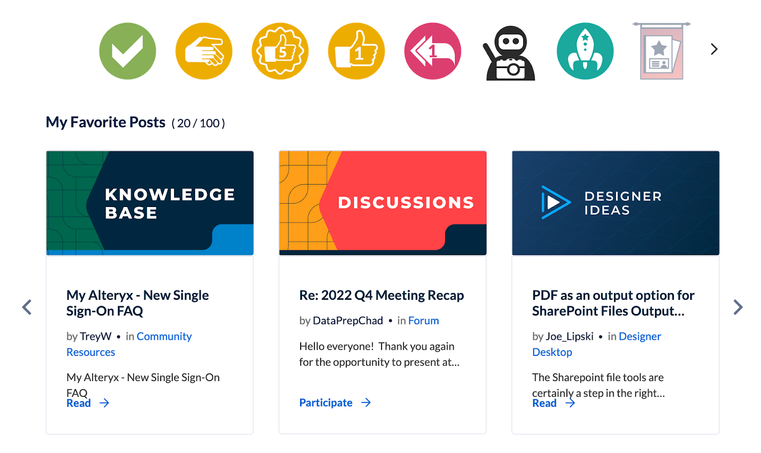761x453 pixels.
Task: Open PDF output option SharePoint post title
Action: (613, 303)
